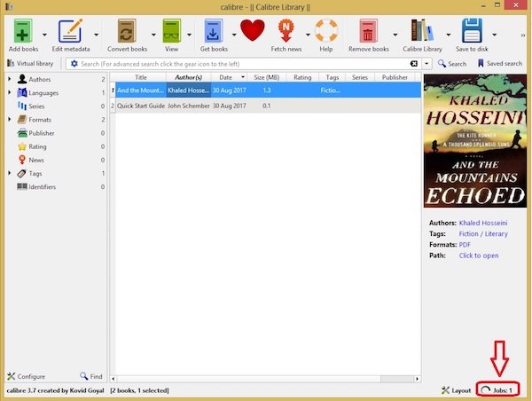Open Edit metadata tool
The width and height of the screenshot is (532, 401).
click(x=70, y=30)
